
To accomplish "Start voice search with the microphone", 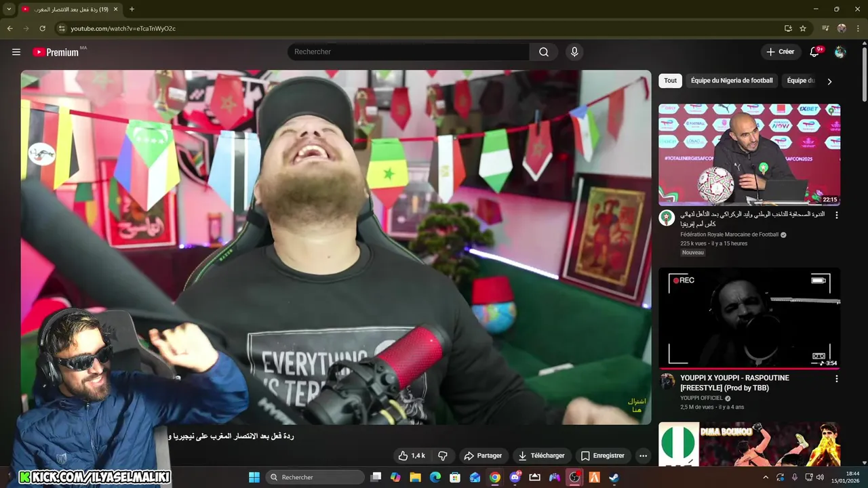I will coord(574,52).
